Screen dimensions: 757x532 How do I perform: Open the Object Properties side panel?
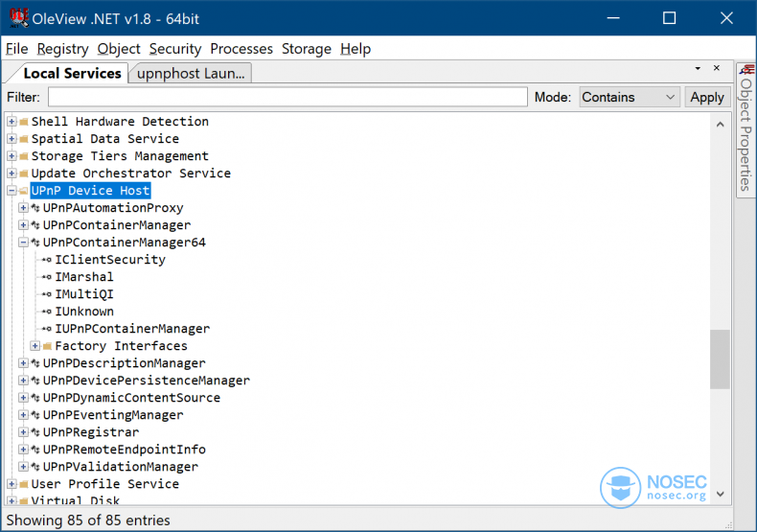(746, 128)
